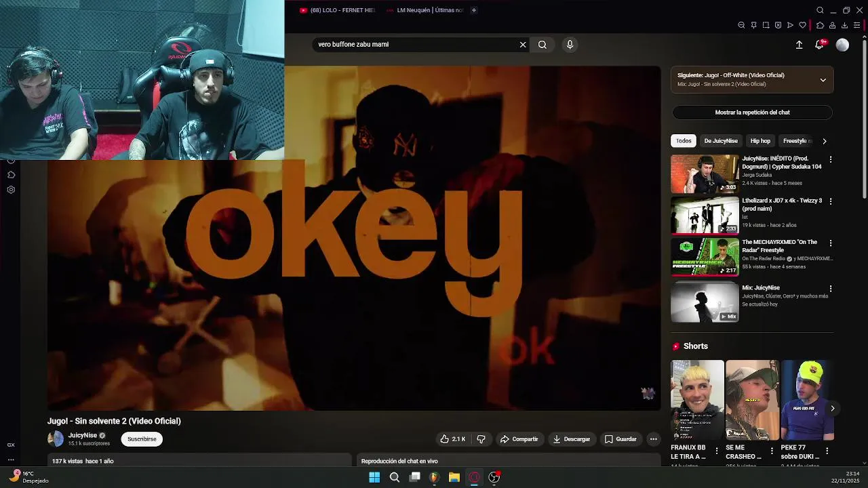Open more actions ellipsis under video
Image resolution: width=868 pixels, height=488 pixels.
[x=653, y=439]
